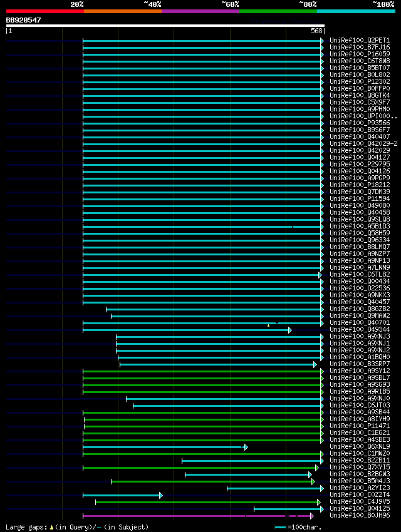Select the UniRef100_P16059 label
Image resolution: width=401 pixels, height=532 pixels.
click(x=360, y=54)
